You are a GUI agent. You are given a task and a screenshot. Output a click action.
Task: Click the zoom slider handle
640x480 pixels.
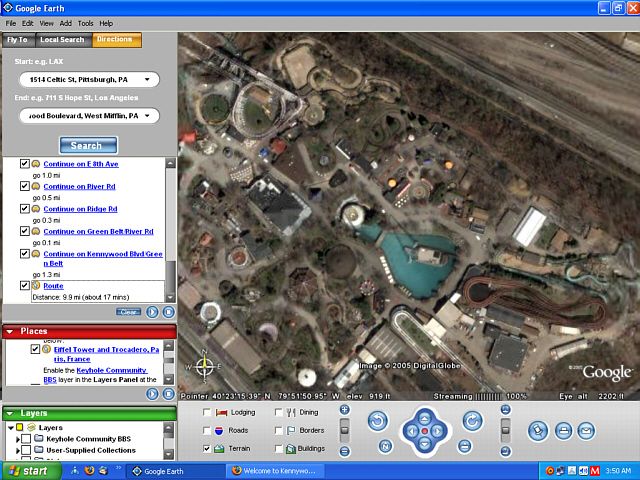pos(344,430)
